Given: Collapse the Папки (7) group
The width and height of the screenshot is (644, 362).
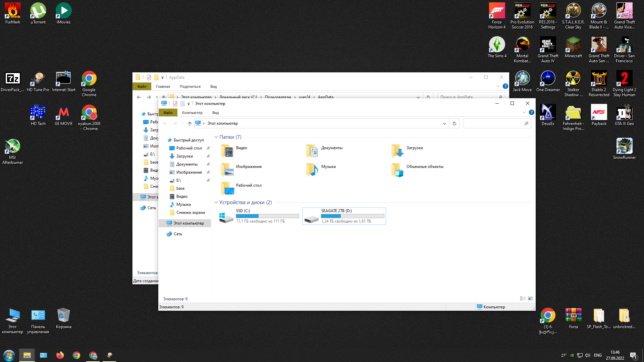Looking at the screenshot, I should click(x=216, y=137).
